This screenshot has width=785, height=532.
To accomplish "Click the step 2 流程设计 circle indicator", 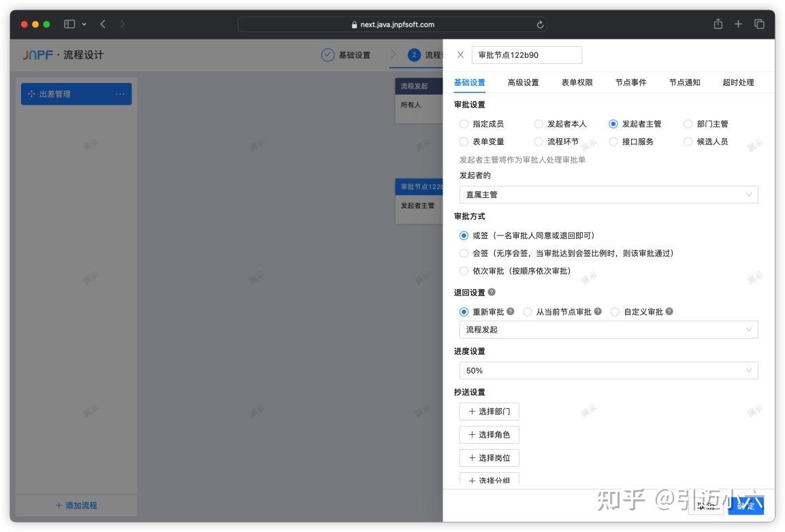I will point(415,55).
